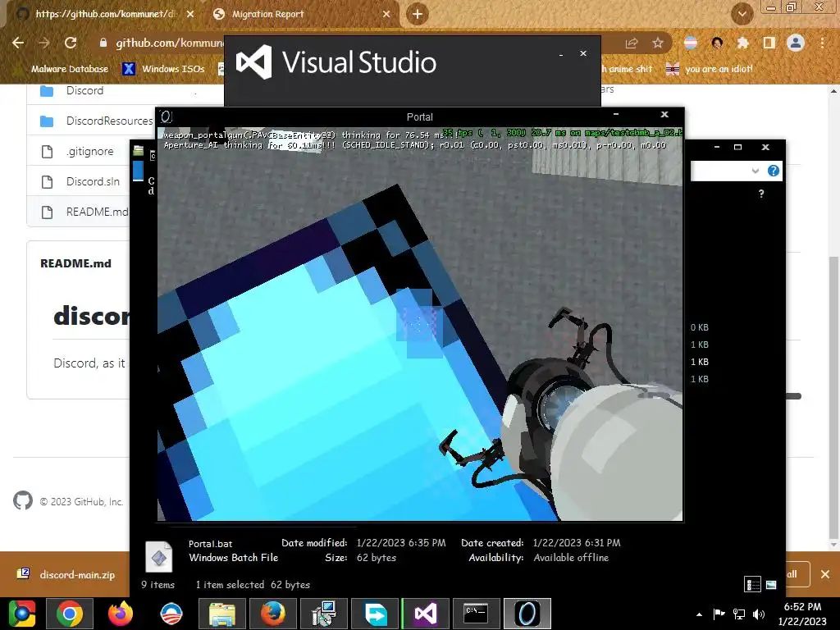
Task: Minimize the Portal game window
Action: 616,114
